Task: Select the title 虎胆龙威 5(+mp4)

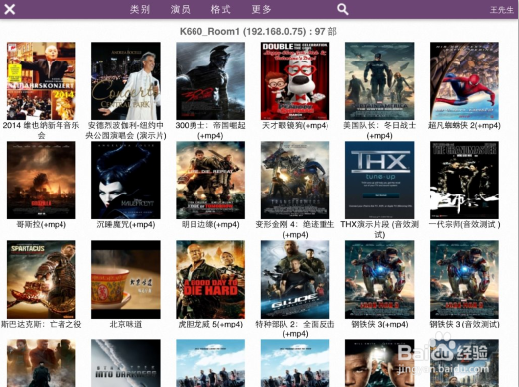Action: point(210,324)
